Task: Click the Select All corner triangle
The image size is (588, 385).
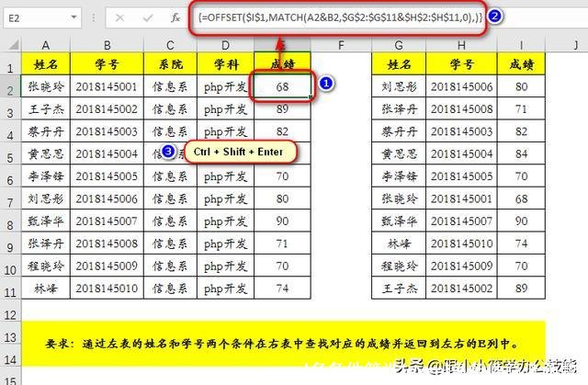Action: click(14, 45)
